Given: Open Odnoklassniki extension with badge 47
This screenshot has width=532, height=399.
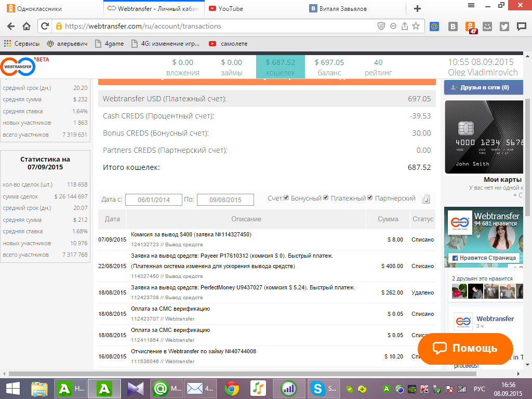Looking at the screenshot, I should (x=471, y=28).
